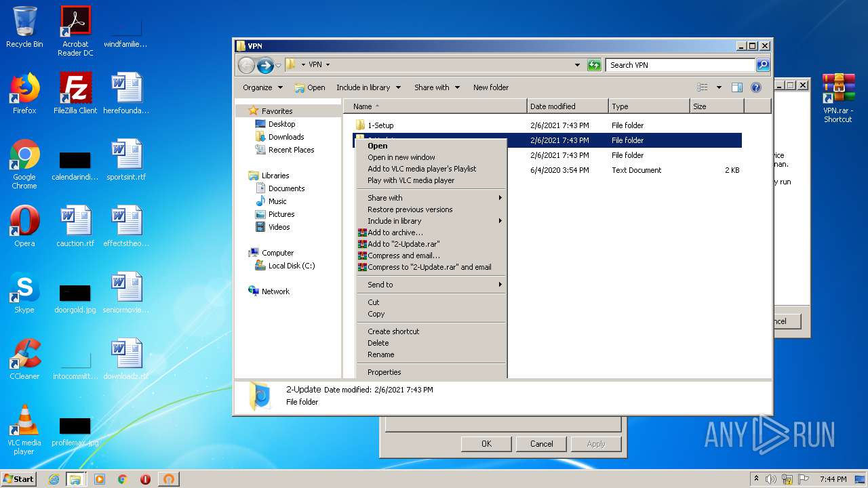Launch CCleaner desktop shortcut
This screenshot has width=868, height=488.
point(24,359)
